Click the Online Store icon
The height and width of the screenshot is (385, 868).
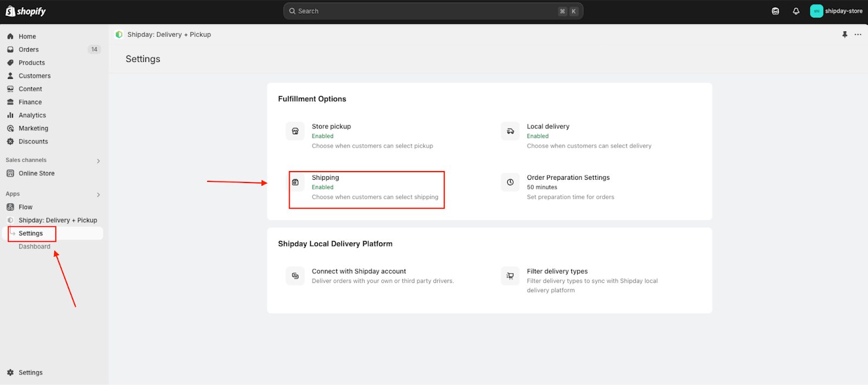(x=10, y=173)
